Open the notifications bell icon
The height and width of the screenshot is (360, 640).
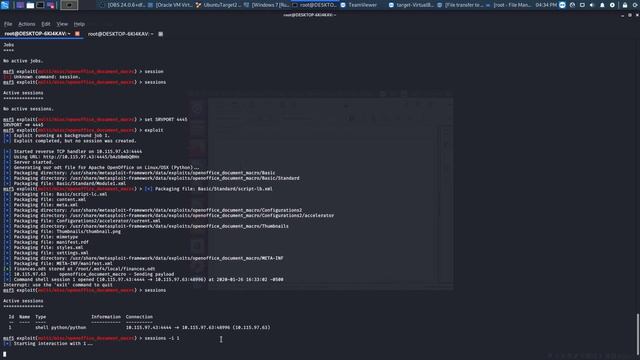point(602,5)
